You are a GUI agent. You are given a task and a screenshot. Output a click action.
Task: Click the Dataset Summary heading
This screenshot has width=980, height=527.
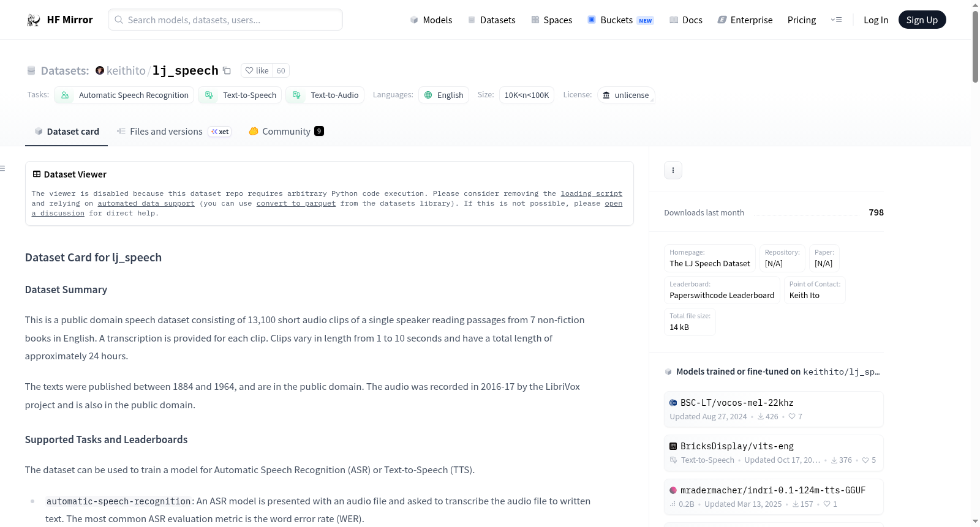pyautogui.click(x=66, y=290)
